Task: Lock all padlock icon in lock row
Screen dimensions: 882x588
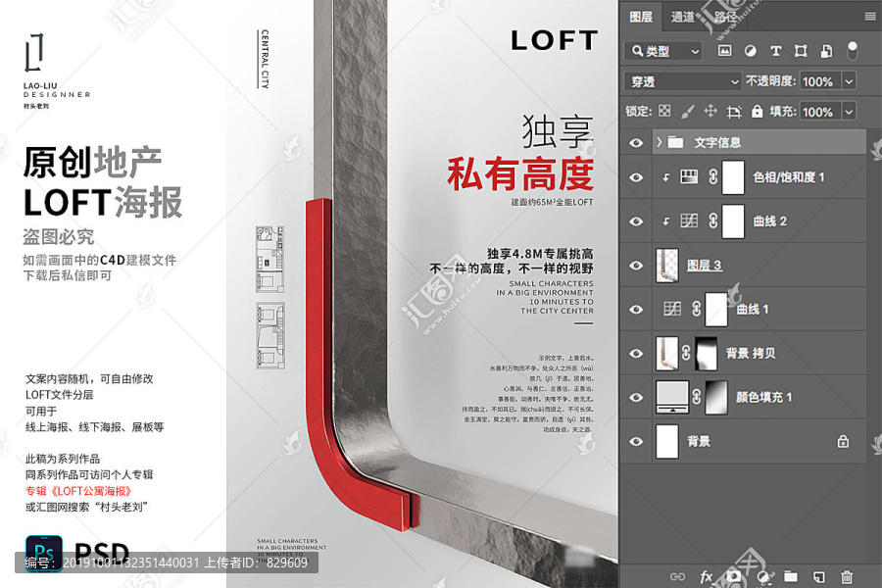Action: pyautogui.click(x=758, y=111)
